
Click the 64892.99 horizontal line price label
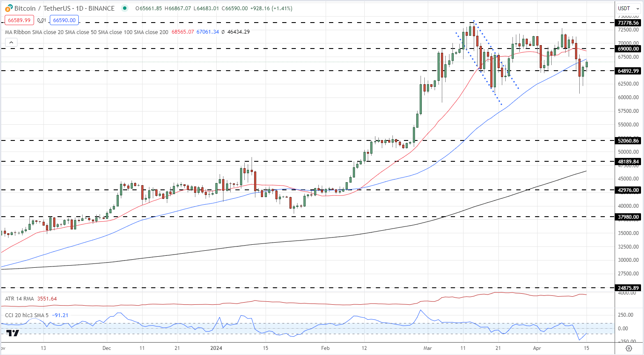tap(628, 71)
